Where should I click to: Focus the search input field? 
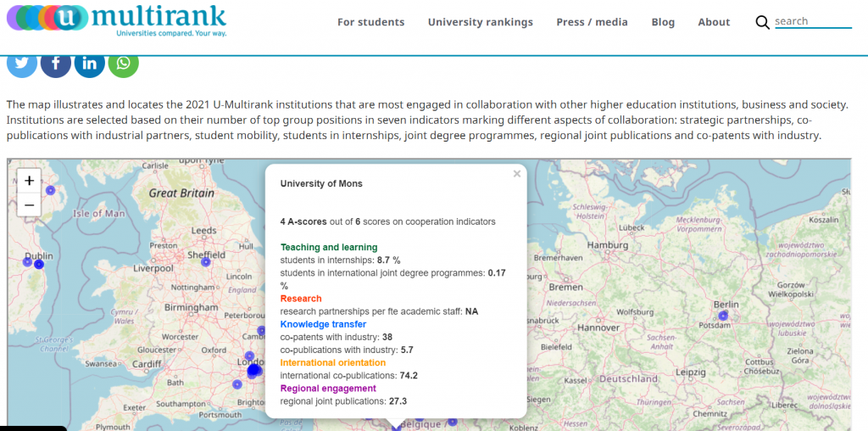coord(813,21)
